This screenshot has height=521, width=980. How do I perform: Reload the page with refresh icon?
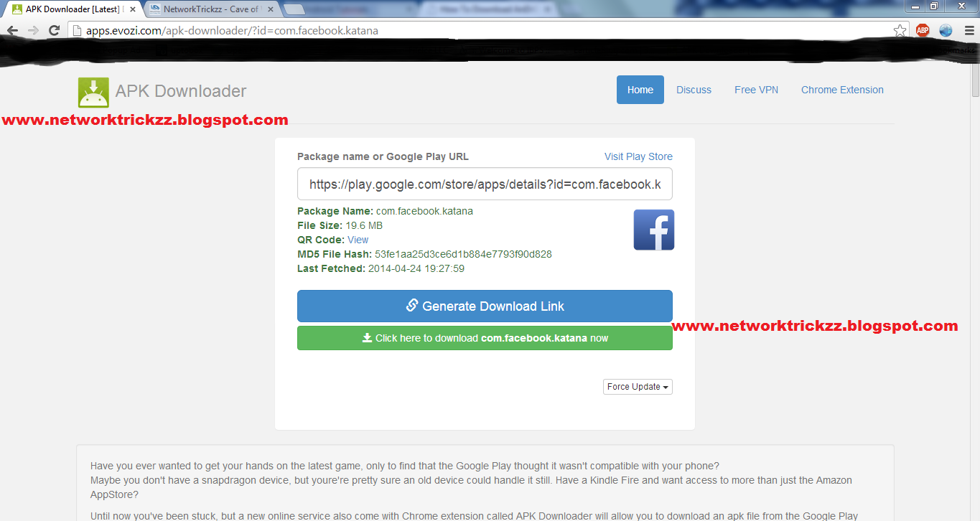point(54,31)
